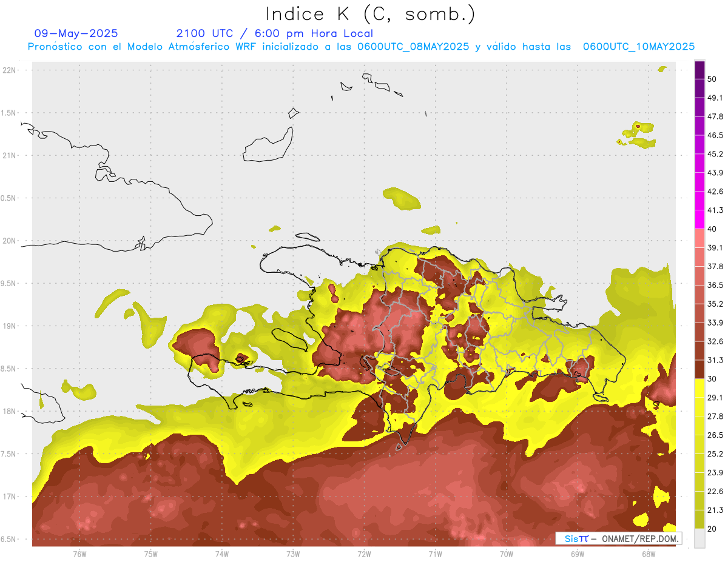728x562 pixels.
Task: Click the '73W' longitude axis label
Action: click(x=293, y=554)
